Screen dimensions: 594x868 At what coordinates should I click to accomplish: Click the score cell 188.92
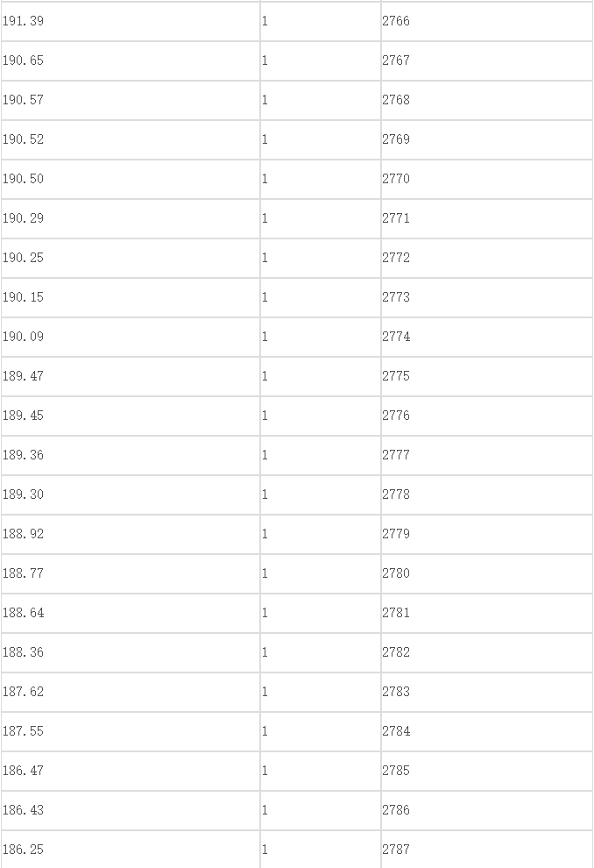click(x=131, y=534)
